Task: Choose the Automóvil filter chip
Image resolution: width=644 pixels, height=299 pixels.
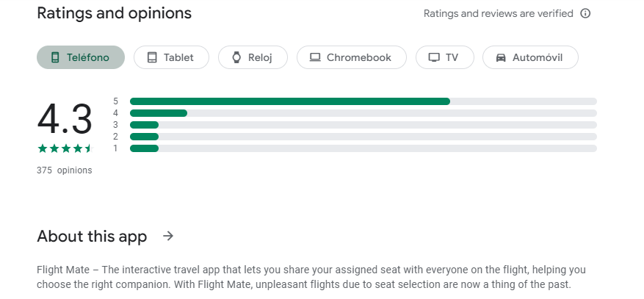Action: pyautogui.click(x=530, y=57)
